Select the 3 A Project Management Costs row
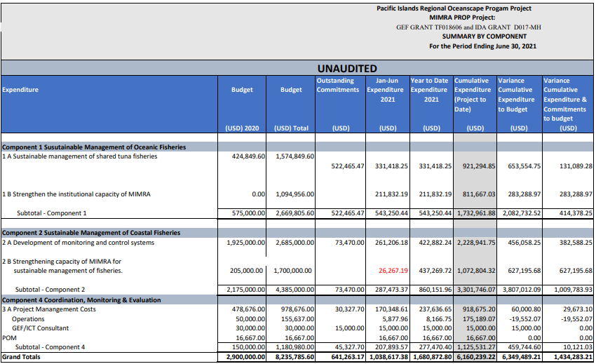The width and height of the screenshot is (596, 364). (x=49, y=309)
